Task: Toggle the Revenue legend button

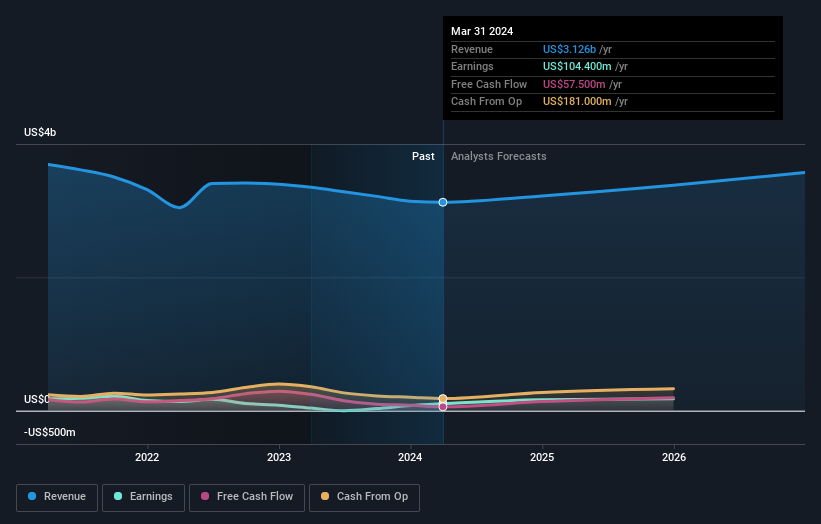Action: point(57,497)
